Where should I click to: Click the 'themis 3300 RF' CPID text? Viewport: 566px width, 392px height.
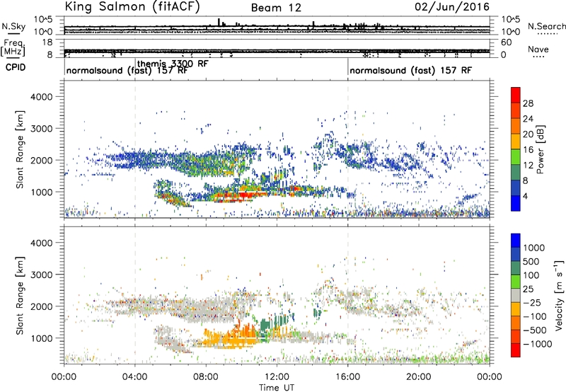[173, 64]
